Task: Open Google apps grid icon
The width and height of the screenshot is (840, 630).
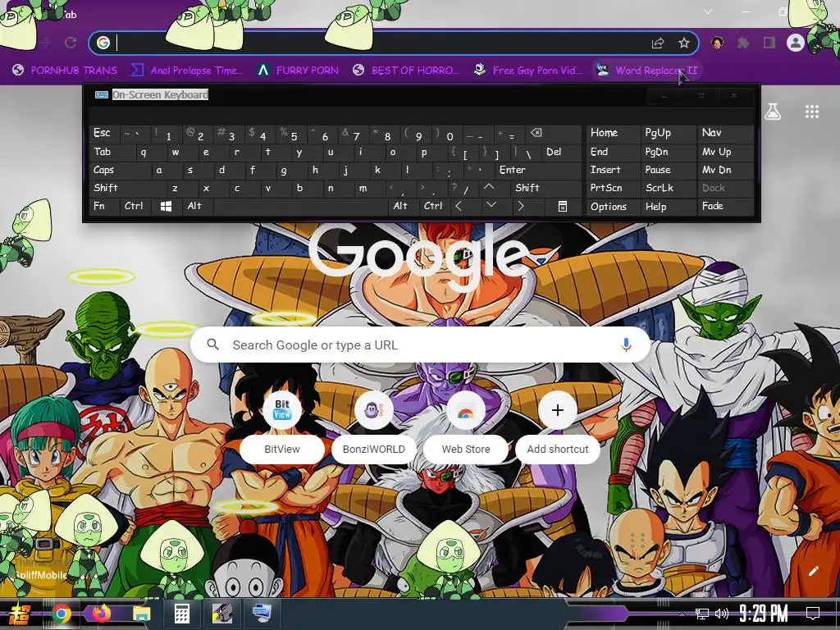Action: click(x=812, y=112)
